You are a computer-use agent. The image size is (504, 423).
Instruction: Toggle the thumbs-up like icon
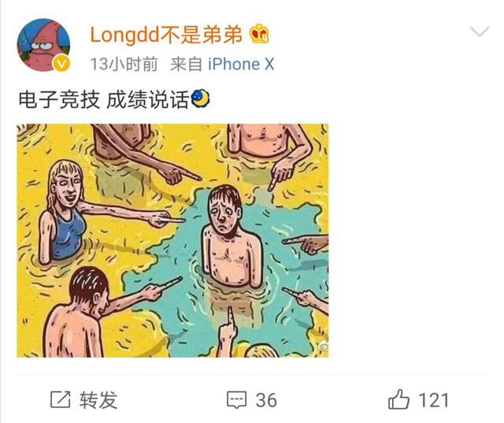398,399
